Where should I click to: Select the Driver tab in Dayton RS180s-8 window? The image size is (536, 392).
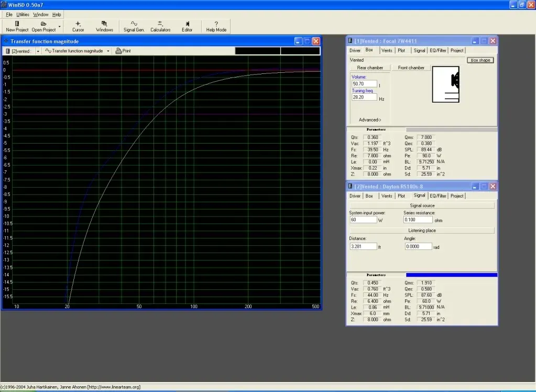(355, 196)
